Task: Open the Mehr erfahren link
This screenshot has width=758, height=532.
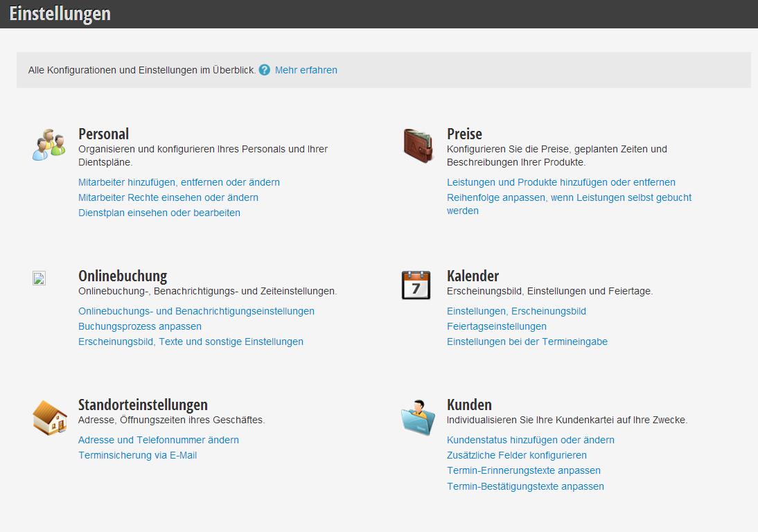Action: pyautogui.click(x=306, y=70)
